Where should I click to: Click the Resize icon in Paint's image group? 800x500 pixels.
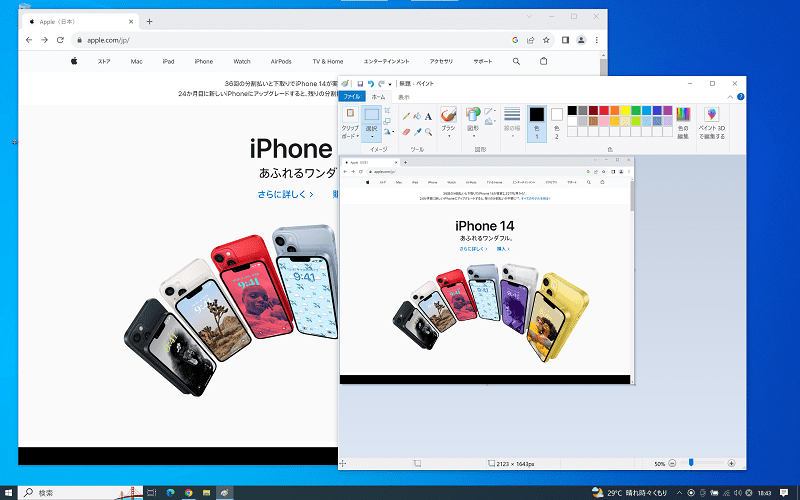pyautogui.click(x=387, y=121)
